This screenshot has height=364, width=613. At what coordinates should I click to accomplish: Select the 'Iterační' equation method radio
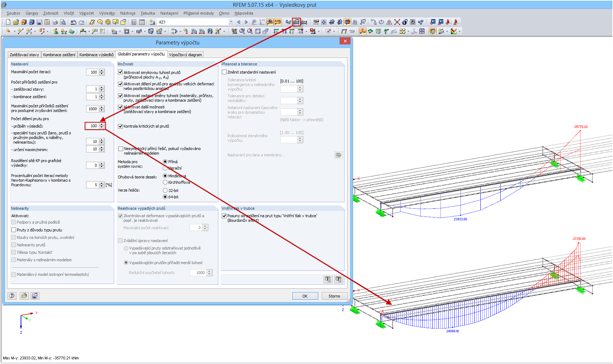pyautogui.click(x=165, y=168)
